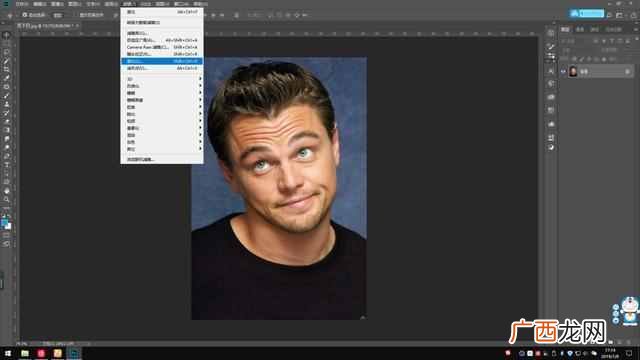The width and height of the screenshot is (640, 360).
Task: Select the Spot Healing Brush tool
Action: tap(7, 87)
